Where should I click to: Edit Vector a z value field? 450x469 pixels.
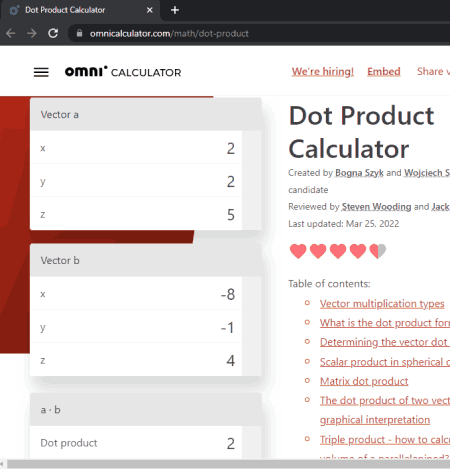click(x=136, y=214)
